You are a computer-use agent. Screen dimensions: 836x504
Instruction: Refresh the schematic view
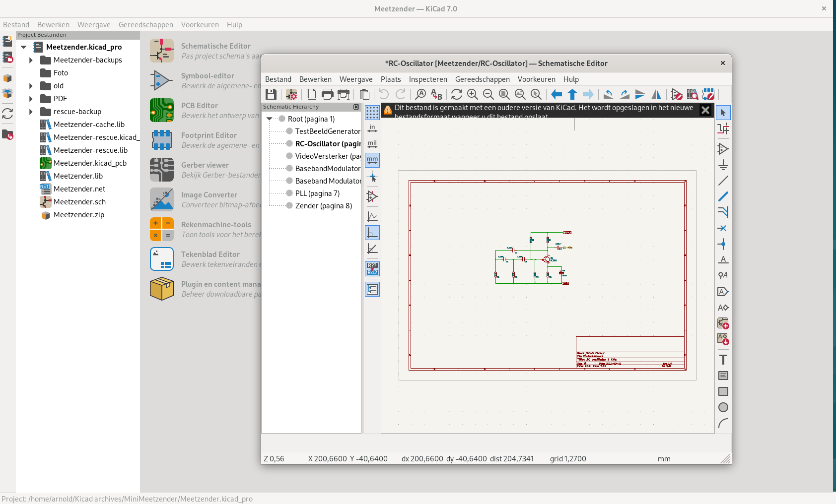point(457,94)
